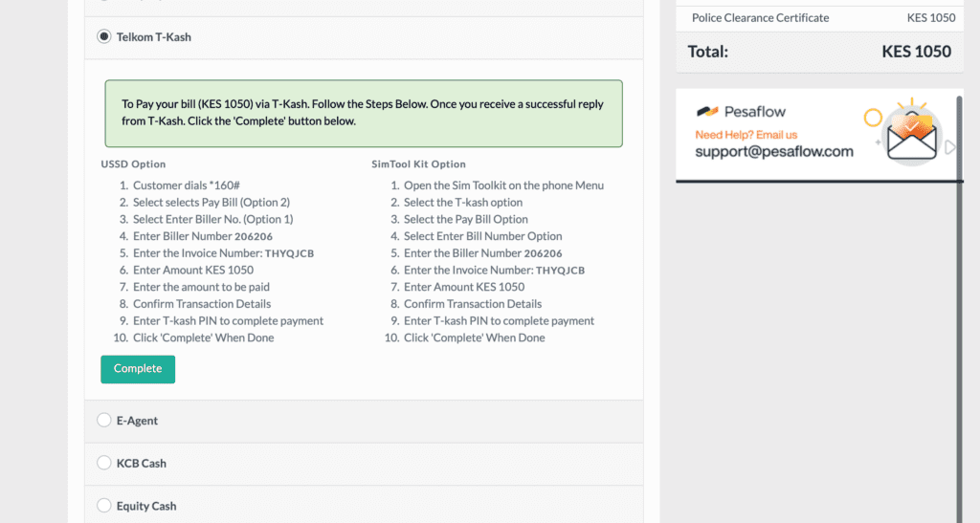Select Equity Cash payment method

(103, 505)
